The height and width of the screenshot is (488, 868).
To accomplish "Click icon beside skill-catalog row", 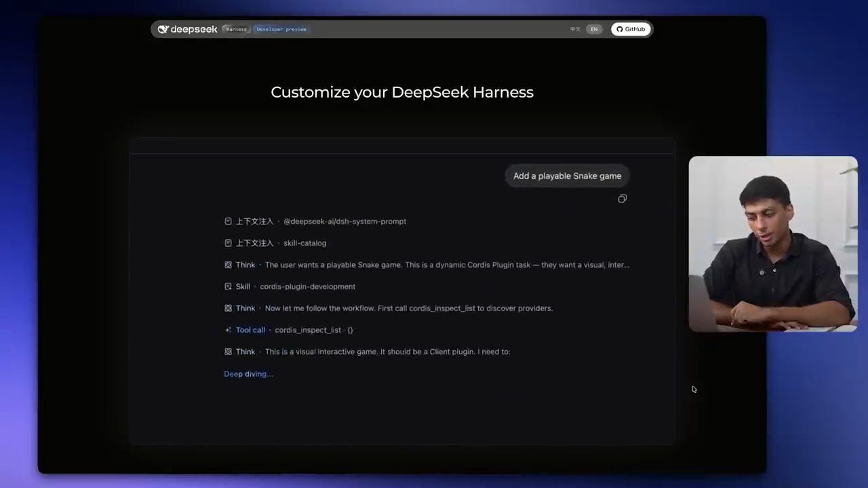I will click(x=228, y=243).
